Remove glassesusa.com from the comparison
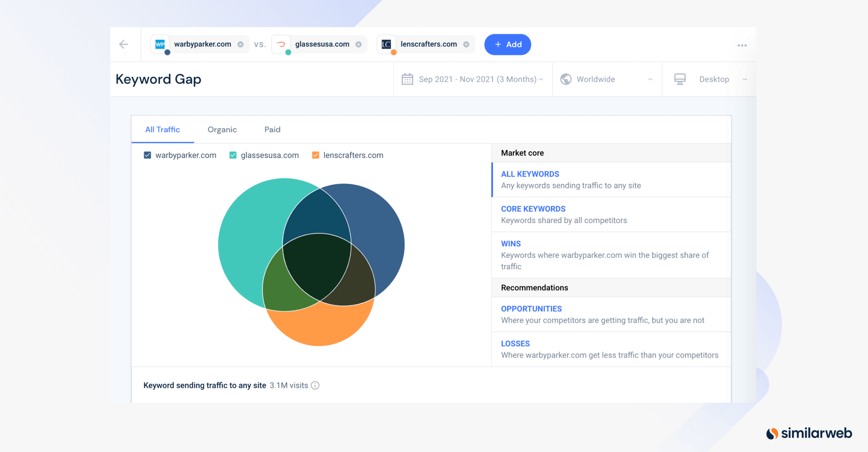This screenshot has height=452, width=868. pyautogui.click(x=359, y=44)
